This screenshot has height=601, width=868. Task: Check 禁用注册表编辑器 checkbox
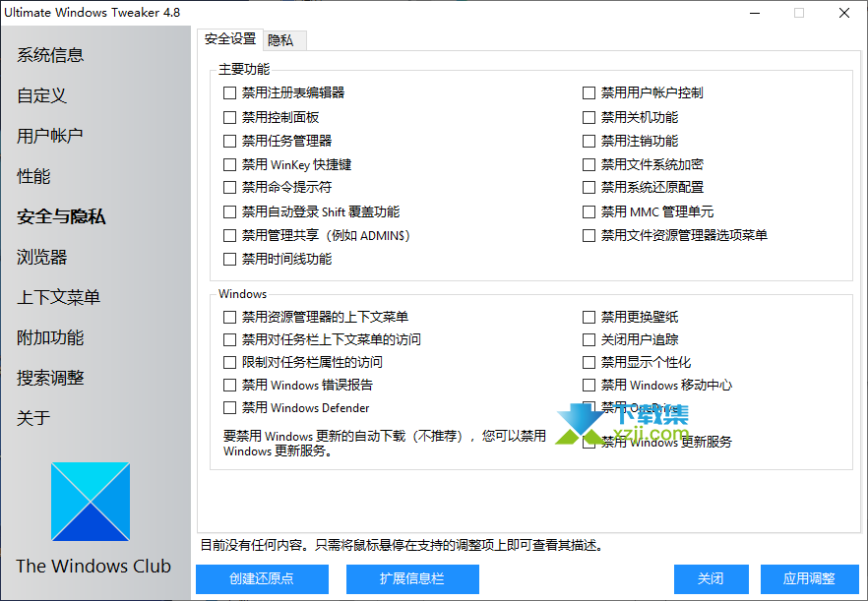229,93
